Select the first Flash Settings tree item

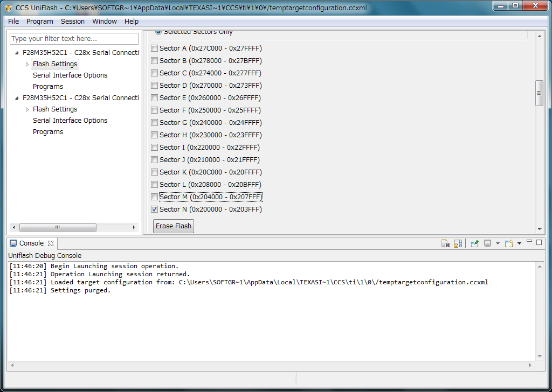coord(55,64)
